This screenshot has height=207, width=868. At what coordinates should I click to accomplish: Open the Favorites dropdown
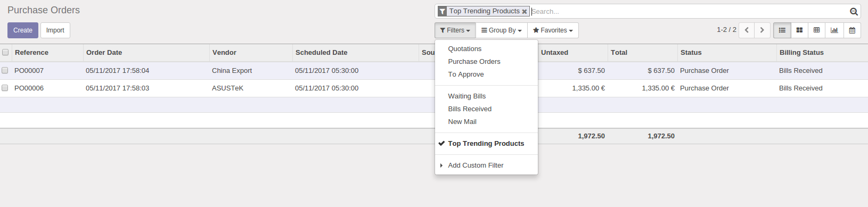[x=553, y=30]
